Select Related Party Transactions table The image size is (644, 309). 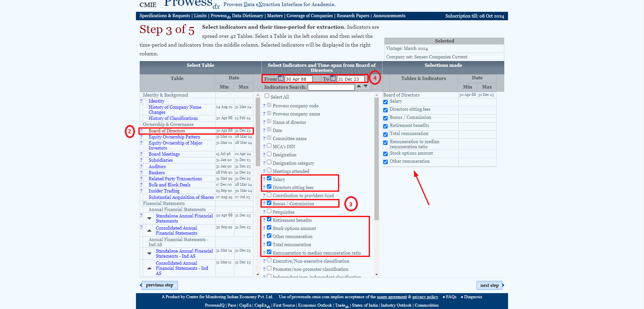pos(175,179)
